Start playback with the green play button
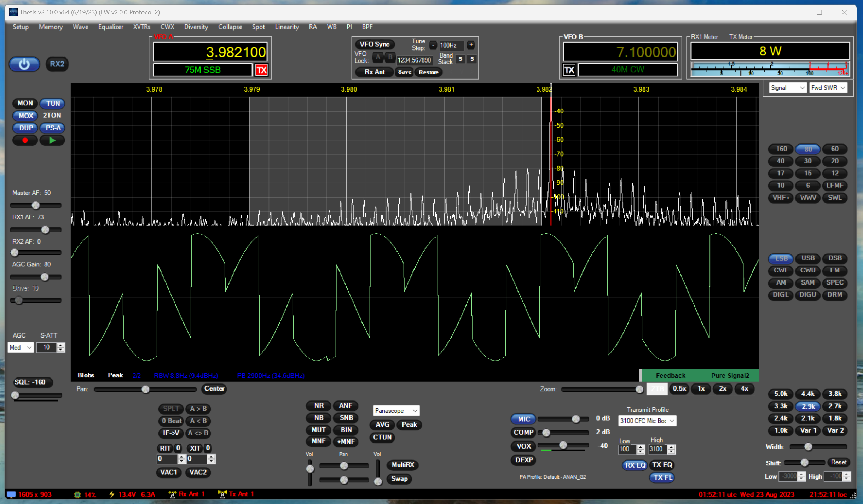863x504 pixels. click(x=52, y=140)
